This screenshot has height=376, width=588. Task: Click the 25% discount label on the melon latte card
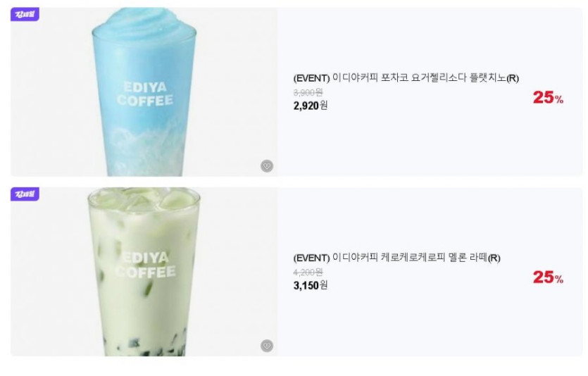click(x=548, y=277)
